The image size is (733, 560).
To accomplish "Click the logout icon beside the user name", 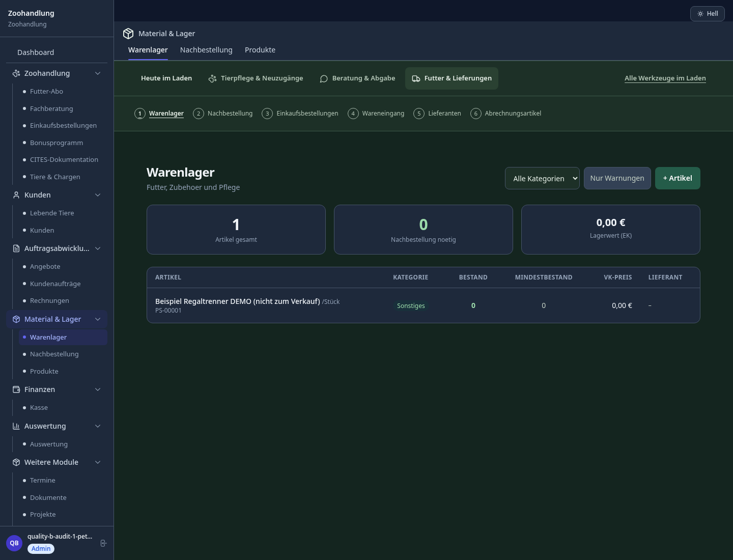I will [x=103, y=543].
